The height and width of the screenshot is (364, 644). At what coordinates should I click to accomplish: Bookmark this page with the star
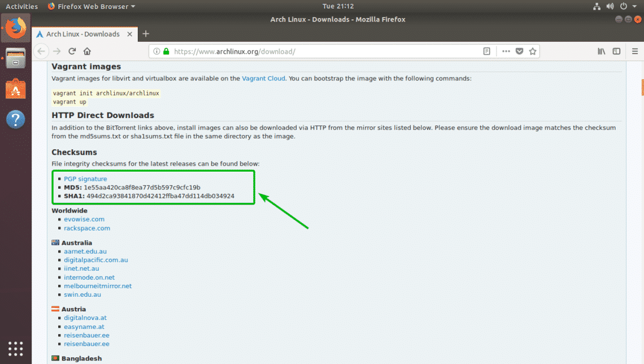(533, 51)
